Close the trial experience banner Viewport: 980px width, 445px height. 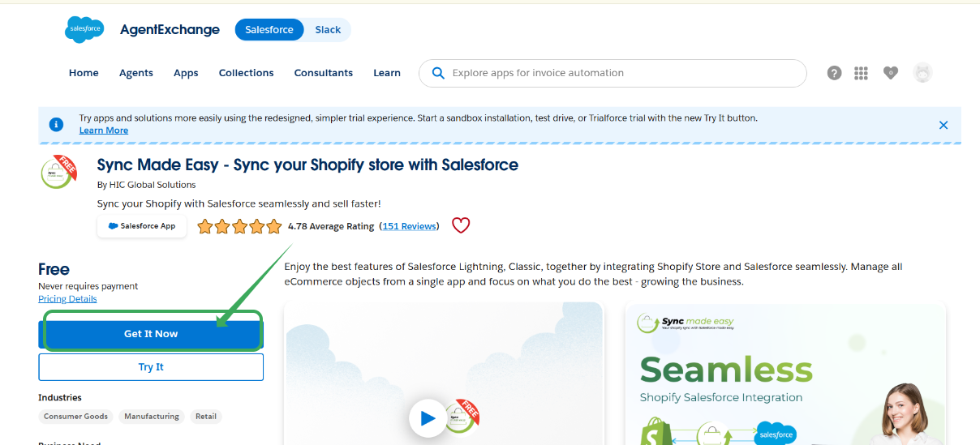(x=943, y=125)
